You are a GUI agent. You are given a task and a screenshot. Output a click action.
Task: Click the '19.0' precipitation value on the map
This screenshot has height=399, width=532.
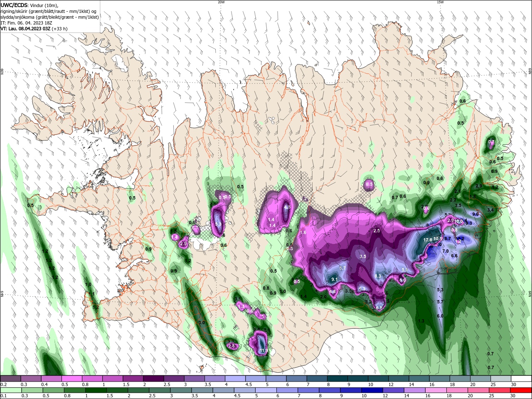click(x=437, y=239)
